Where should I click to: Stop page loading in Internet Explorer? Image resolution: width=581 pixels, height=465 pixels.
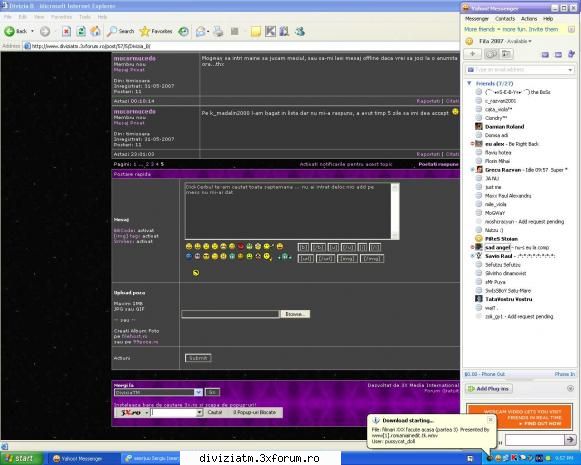pos(66,31)
